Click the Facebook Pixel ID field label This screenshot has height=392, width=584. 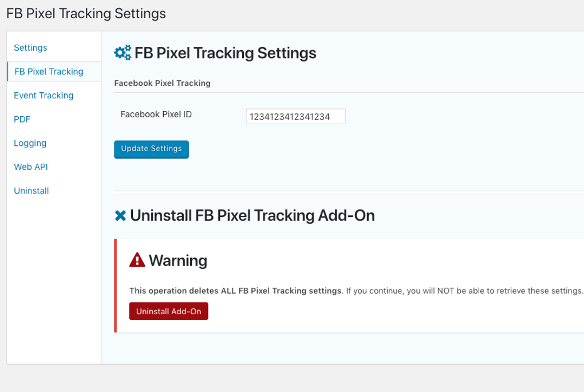point(156,114)
